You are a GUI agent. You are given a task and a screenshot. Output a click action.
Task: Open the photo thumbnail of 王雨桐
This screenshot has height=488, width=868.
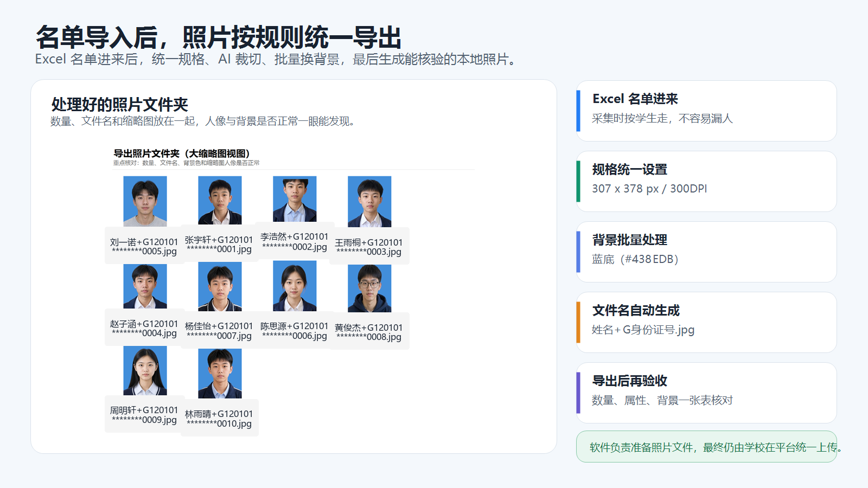(x=369, y=202)
